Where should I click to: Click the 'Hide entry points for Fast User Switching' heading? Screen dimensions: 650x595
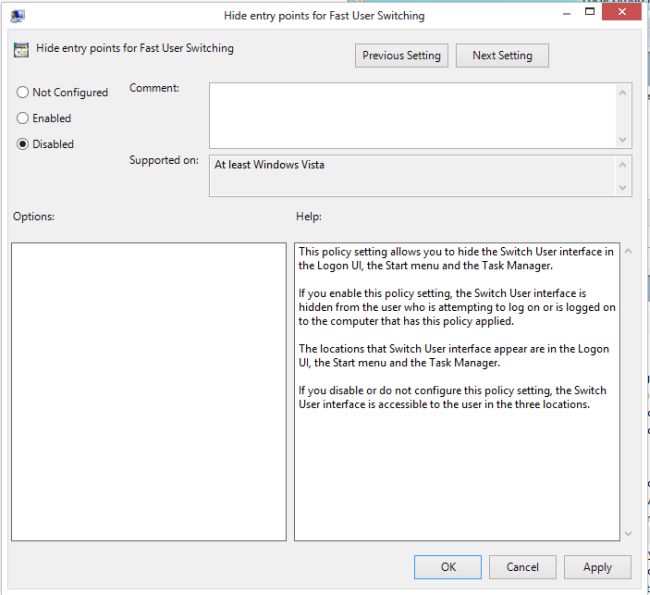(x=135, y=49)
